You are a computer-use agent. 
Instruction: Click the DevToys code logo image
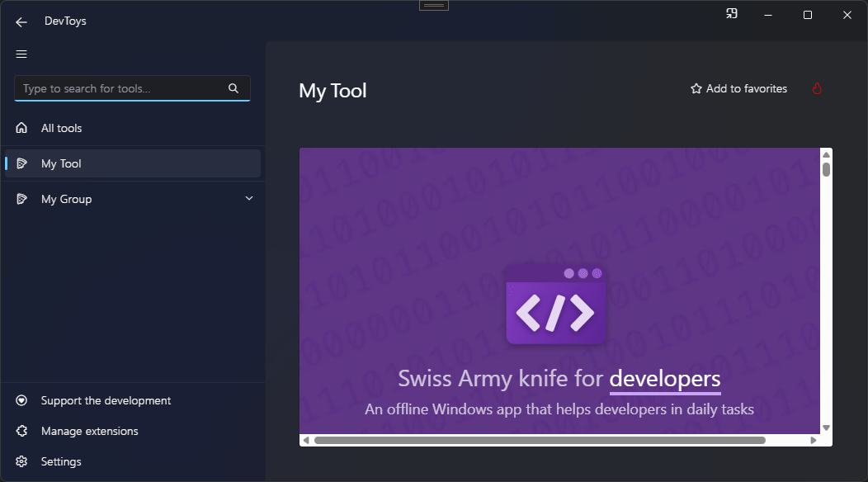(x=556, y=305)
